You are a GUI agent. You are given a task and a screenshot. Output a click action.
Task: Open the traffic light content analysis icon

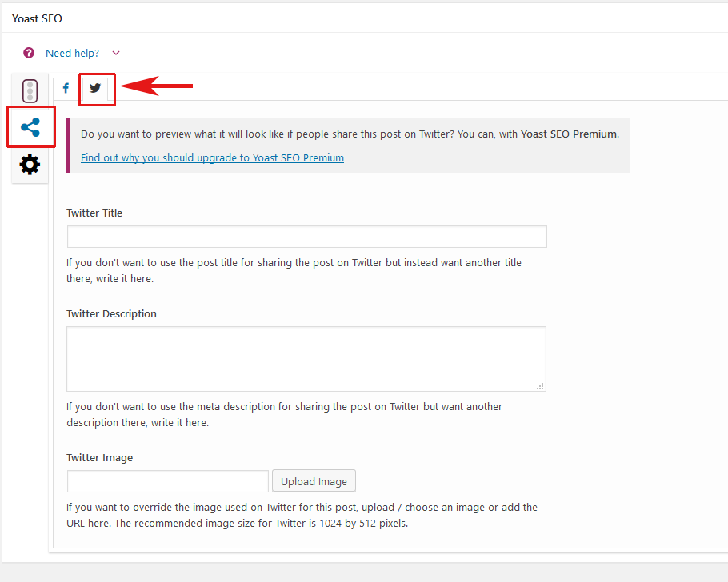pyautogui.click(x=30, y=90)
